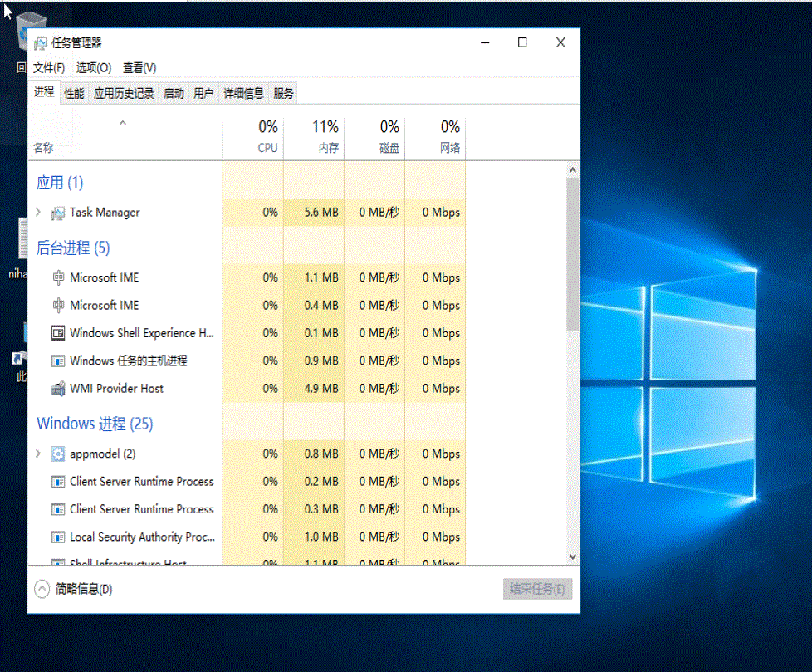Image resolution: width=812 pixels, height=672 pixels.
Task: Click the Task Manager process icon
Action: (x=58, y=213)
